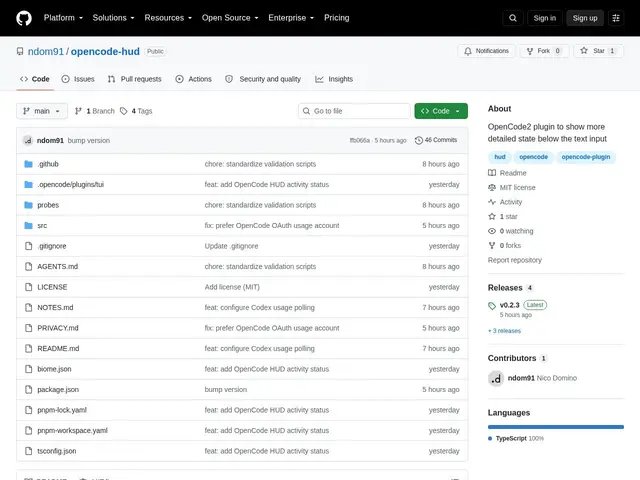Expand the Enterprise menu

(x=291, y=18)
